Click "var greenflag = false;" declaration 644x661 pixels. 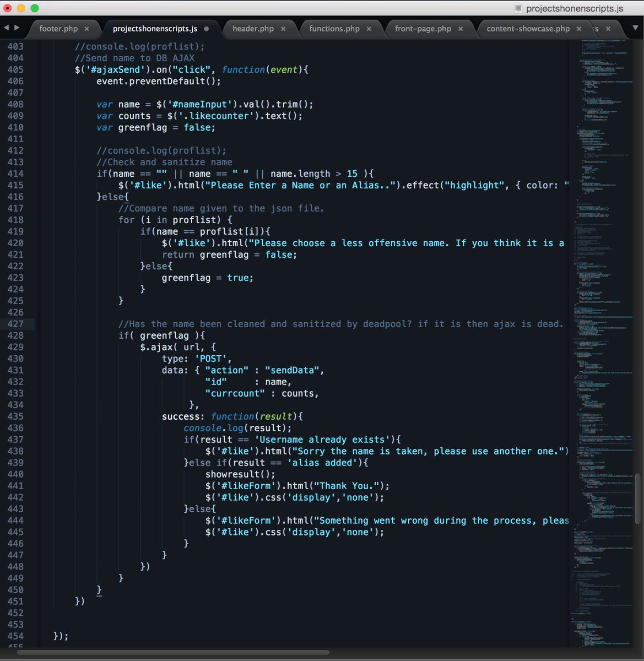[x=156, y=127]
